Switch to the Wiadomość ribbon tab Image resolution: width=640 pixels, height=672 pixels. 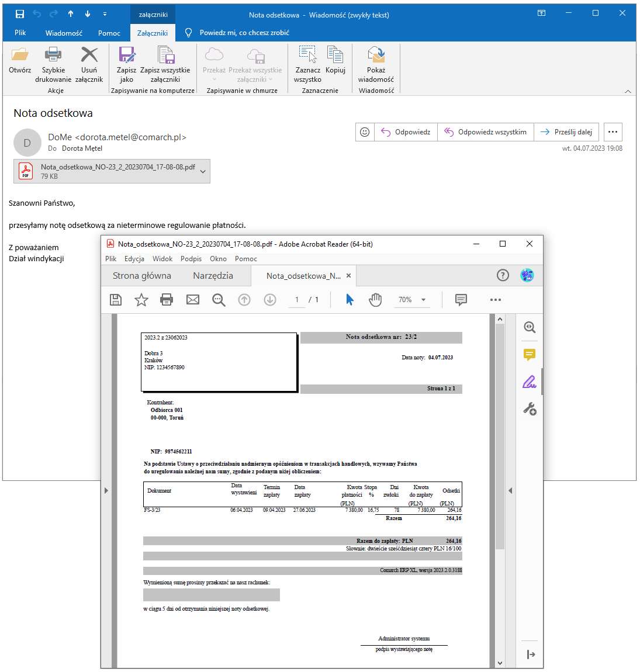tap(64, 33)
